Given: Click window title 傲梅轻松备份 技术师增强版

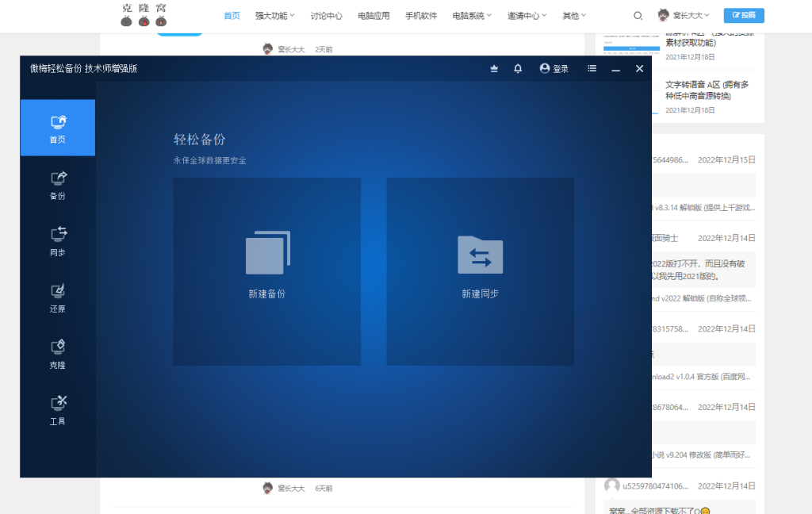Looking at the screenshot, I should pos(83,68).
